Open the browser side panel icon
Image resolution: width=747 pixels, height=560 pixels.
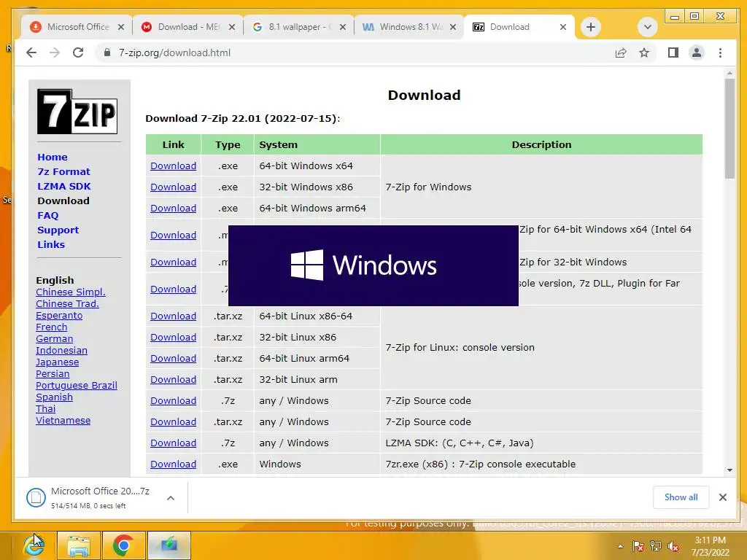(x=673, y=52)
